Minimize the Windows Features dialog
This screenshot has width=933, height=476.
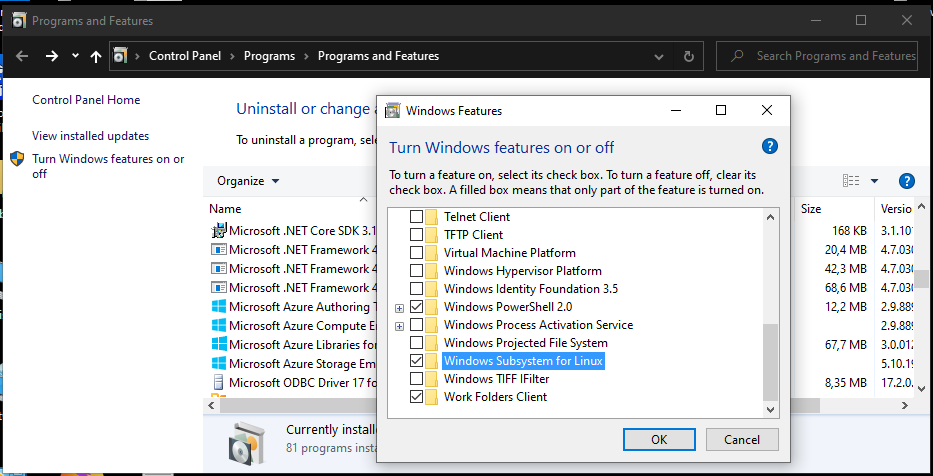coord(675,110)
